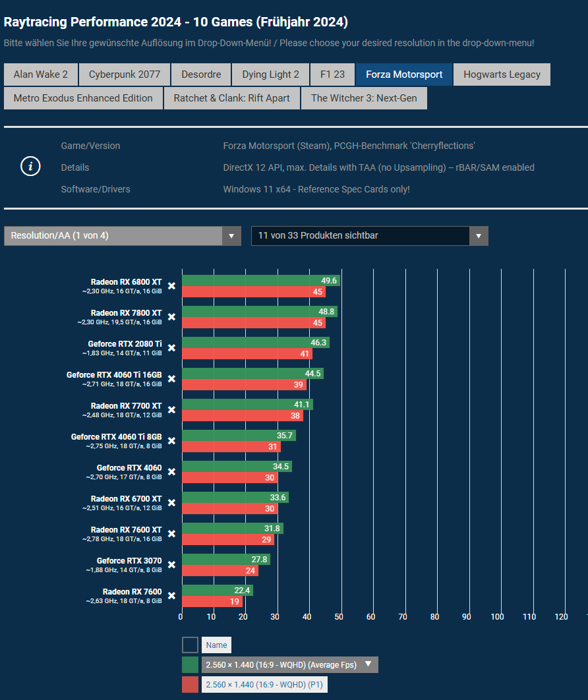
Task: Remove Radeon RX 7800 XT via X icon
Action: 171,317
